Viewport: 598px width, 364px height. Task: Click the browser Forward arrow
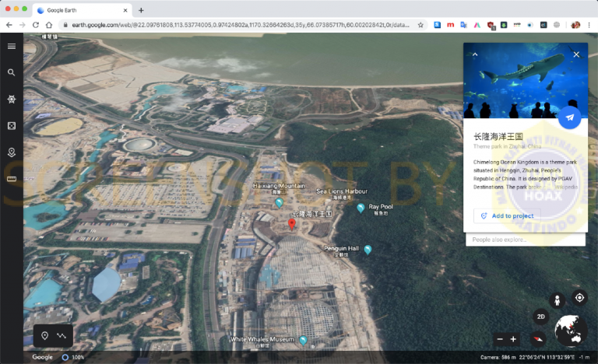coord(22,25)
